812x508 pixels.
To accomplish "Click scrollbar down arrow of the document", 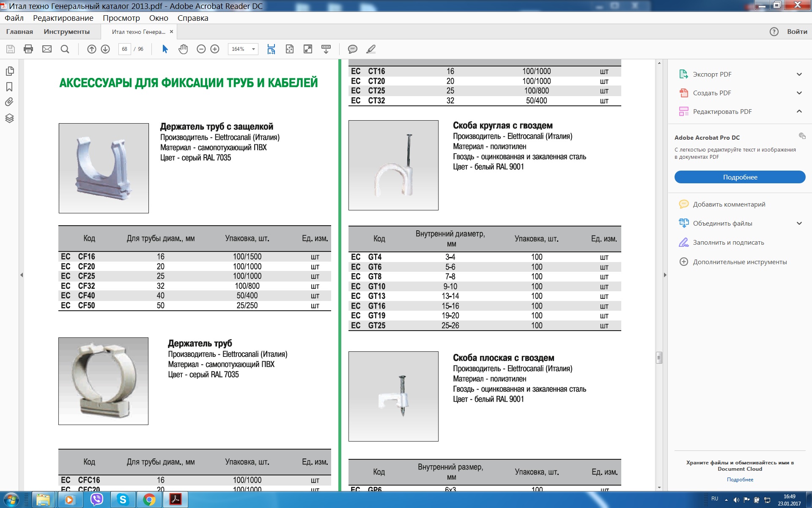I will click(x=659, y=488).
